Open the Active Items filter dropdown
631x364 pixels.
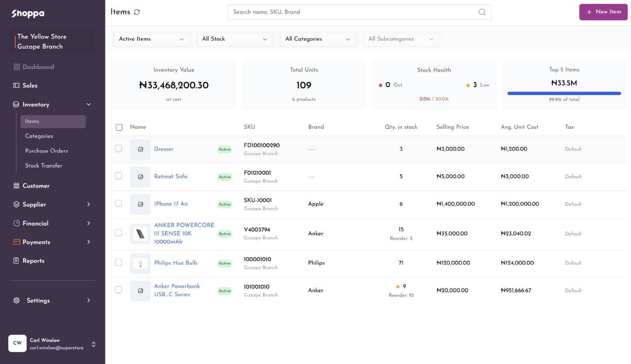(152, 39)
